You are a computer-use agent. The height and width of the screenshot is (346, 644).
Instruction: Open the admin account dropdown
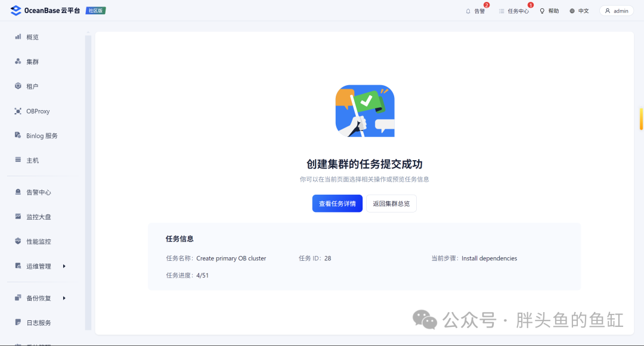[617, 11]
